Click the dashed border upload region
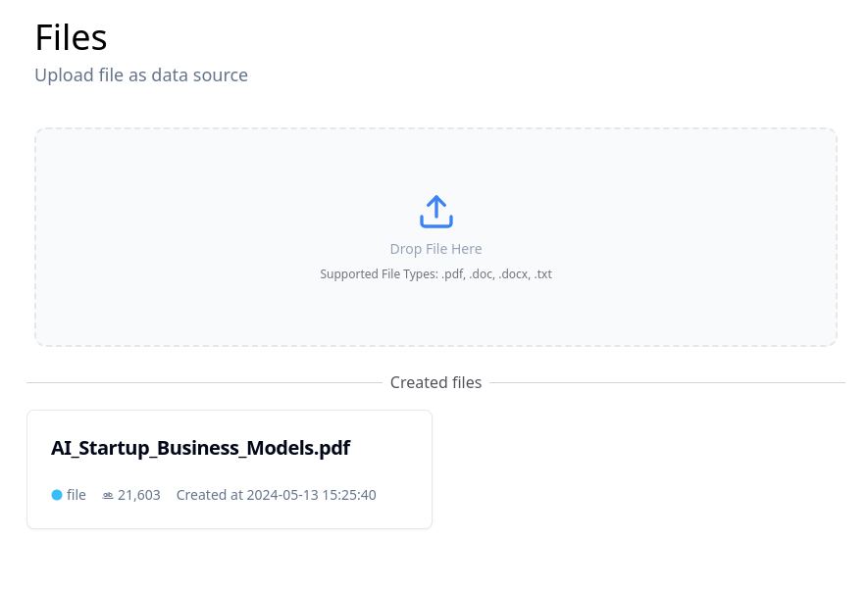Viewport: 868px width, 589px height. 435,236
